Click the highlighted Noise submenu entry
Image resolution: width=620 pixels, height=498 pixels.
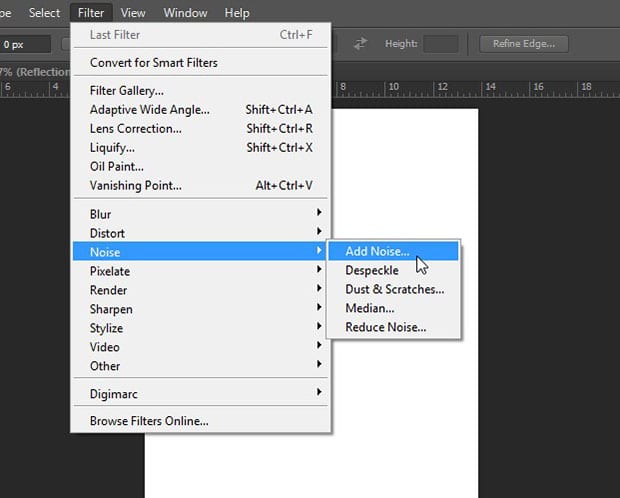pyautogui.click(x=200, y=252)
